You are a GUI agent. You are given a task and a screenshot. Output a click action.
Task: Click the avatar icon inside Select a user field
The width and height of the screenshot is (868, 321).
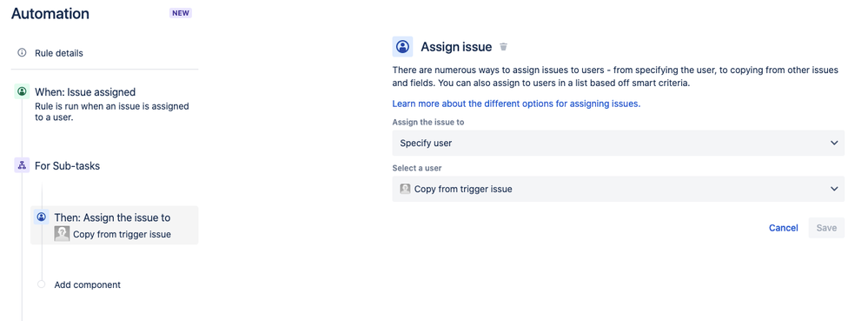[405, 189]
